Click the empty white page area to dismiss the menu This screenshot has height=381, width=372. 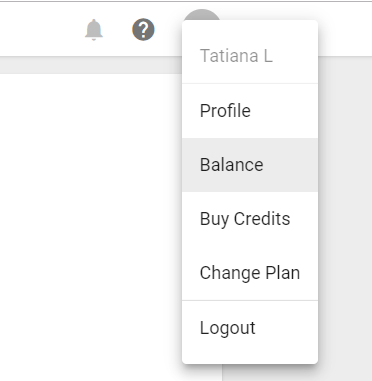(91, 227)
